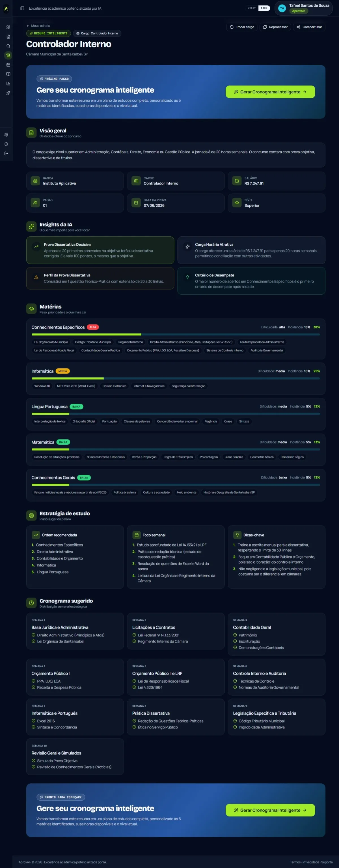Open the settings gear icon in sidebar
This screenshot has width=339, height=868.
[6, 135]
